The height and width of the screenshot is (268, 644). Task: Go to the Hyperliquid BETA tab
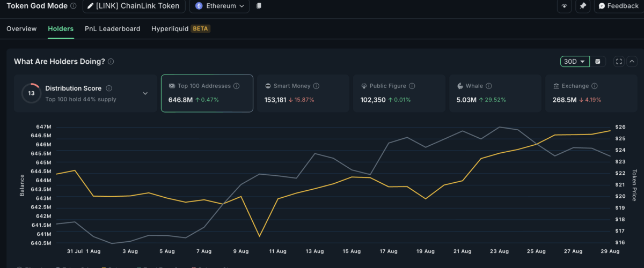[x=180, y=29]
